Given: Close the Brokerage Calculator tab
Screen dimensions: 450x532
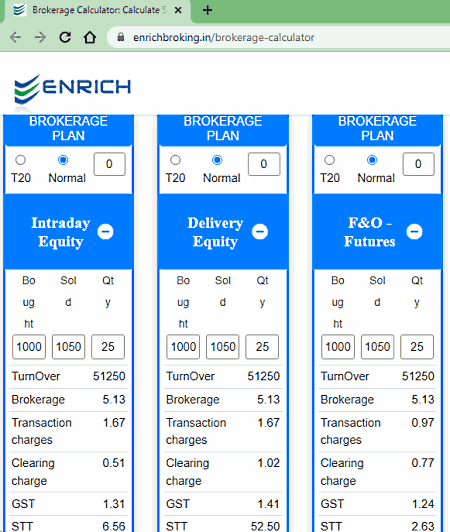Looking at the screenshot, I should (178, 10).
